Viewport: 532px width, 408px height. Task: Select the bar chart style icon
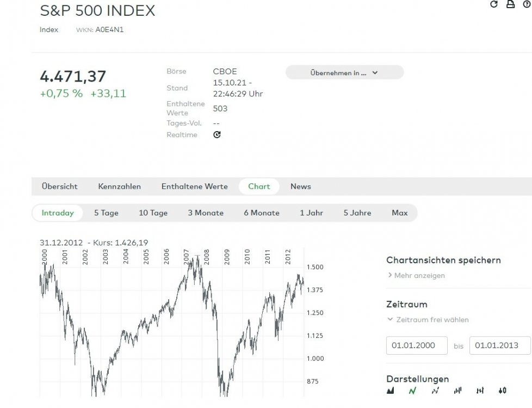pyautogui.click(x=457, y=391)
